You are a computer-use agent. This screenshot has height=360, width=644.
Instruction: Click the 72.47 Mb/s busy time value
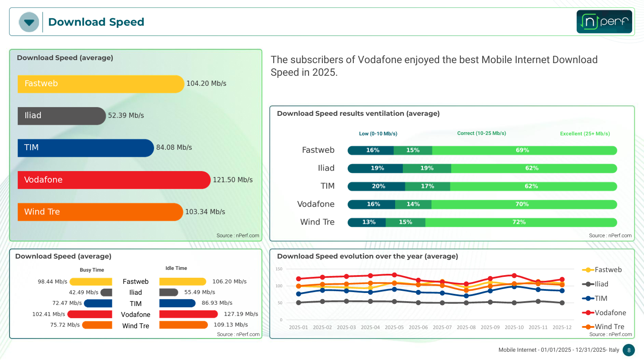point(67,303)
